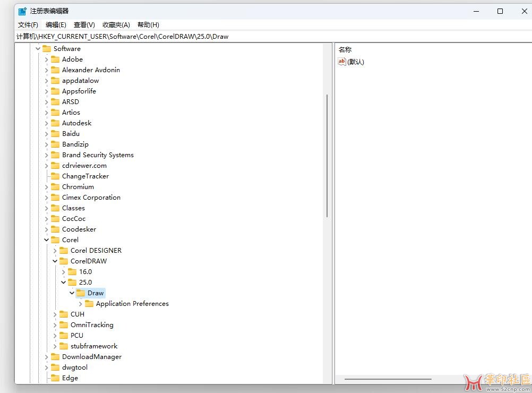The image size is (532, 393).
Task: Click the CorelDRAW folder icon
Action: coord(63,261)
